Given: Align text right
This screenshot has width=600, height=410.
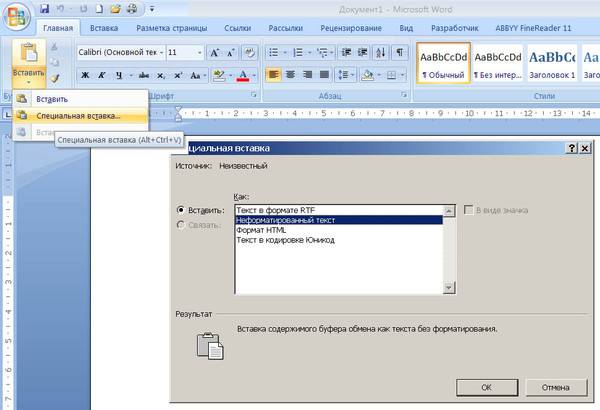Looking at the screenshot, I should pos(307,75).
